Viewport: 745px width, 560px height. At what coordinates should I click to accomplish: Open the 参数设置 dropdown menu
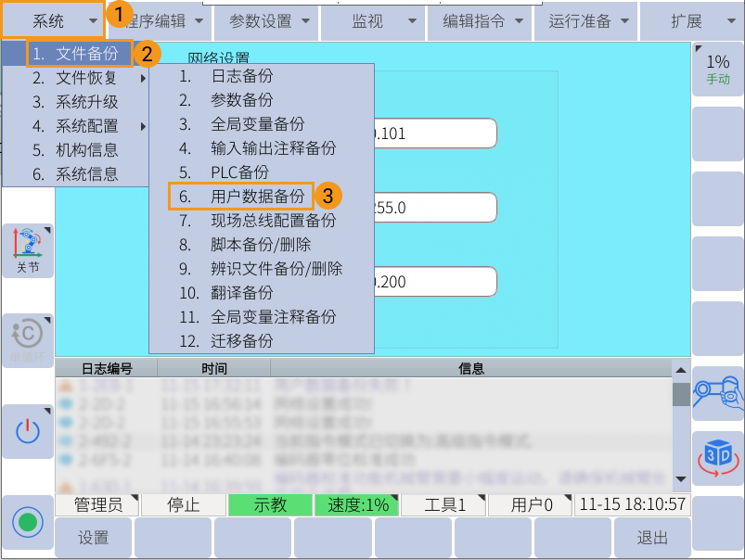(266, 21)
